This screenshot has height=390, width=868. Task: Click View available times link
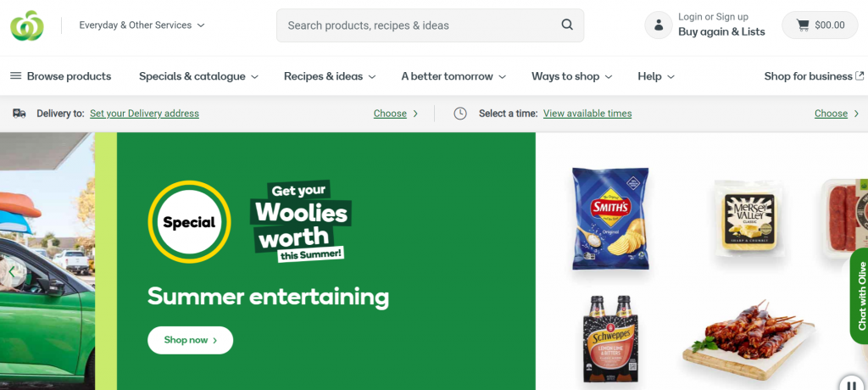click(587, 114)
